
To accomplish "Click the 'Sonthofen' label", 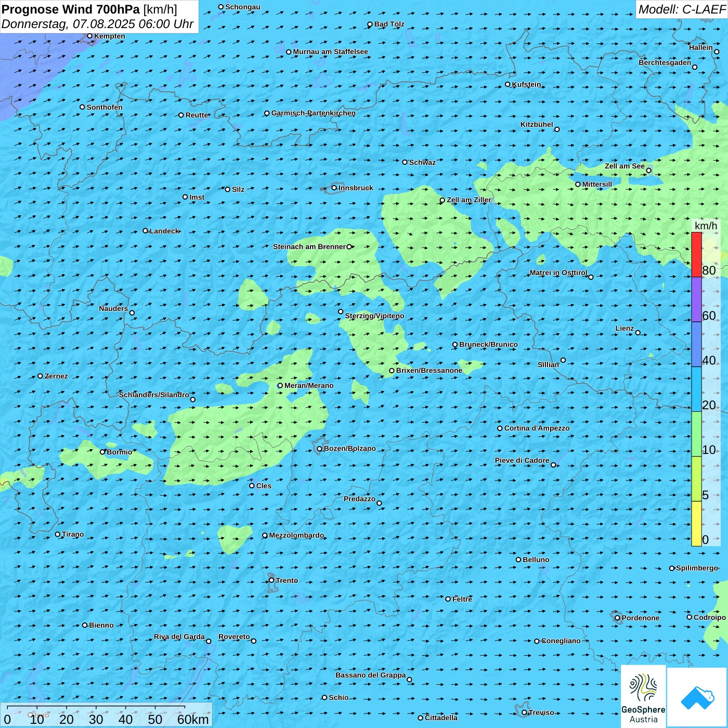I will pos(105,107).
